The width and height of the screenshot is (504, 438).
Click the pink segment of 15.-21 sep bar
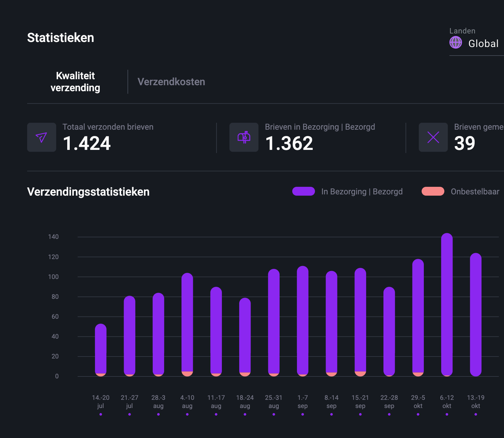[360, 374]
